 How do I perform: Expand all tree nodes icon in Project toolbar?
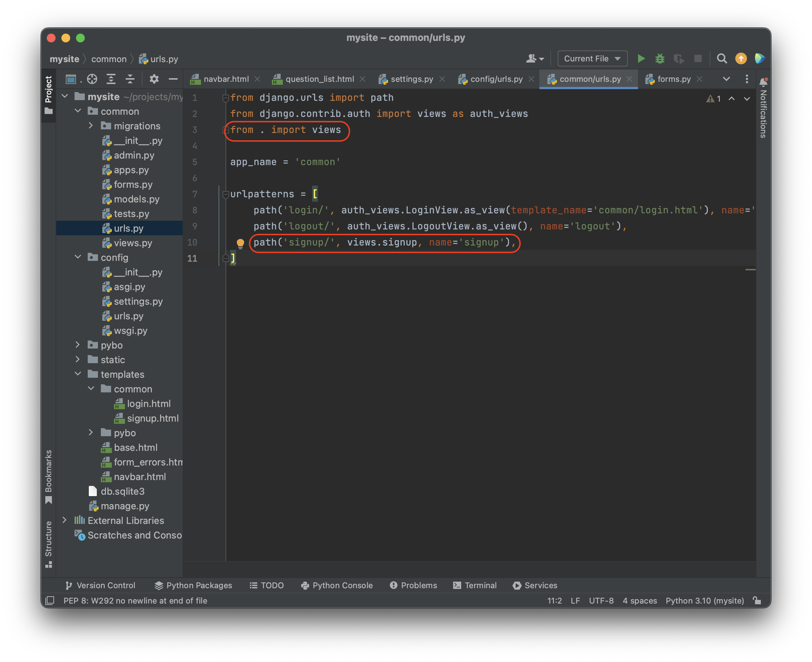(111, 79)
